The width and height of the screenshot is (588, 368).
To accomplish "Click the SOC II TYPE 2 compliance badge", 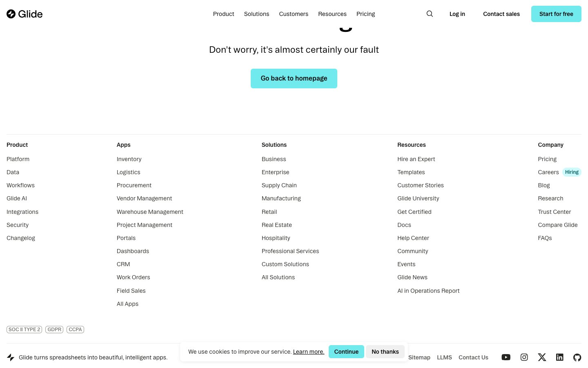I will pyautogui.click(x=24, y=329).
